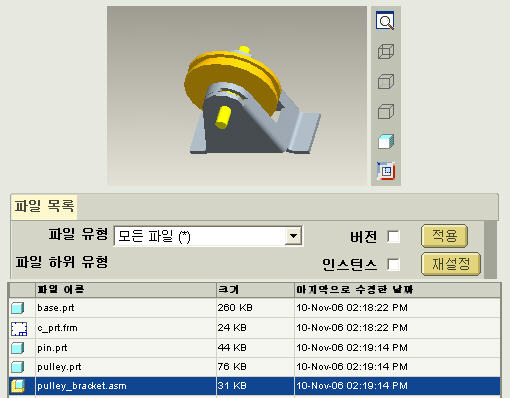This screenshot has height=398, width=510.
Task: Select the hidden line display cube icon
Action: pos(386,81)
